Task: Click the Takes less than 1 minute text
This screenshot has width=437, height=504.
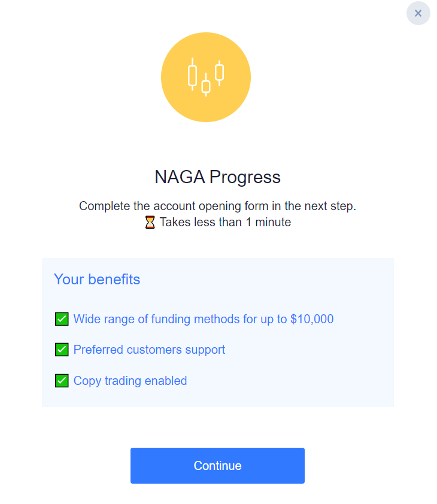Action: 225,223
